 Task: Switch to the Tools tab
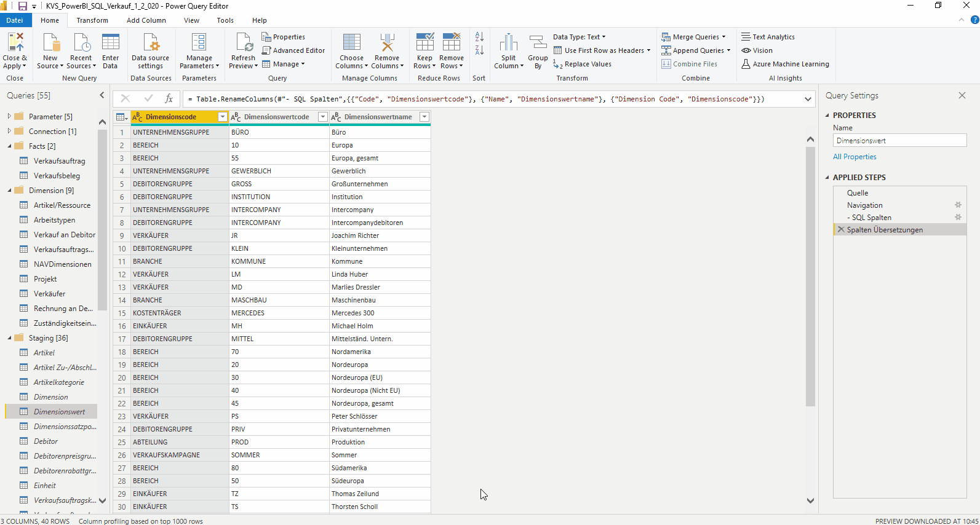pos(225,20)
